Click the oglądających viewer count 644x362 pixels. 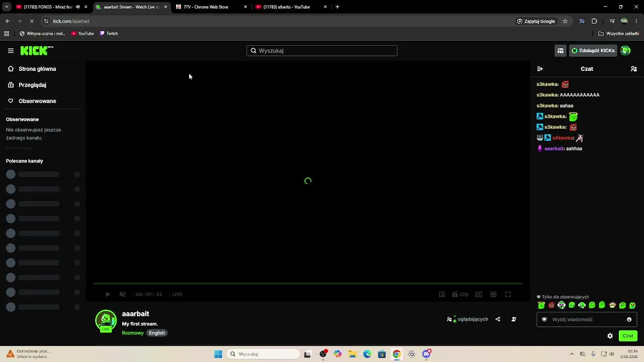pos(467,319)
